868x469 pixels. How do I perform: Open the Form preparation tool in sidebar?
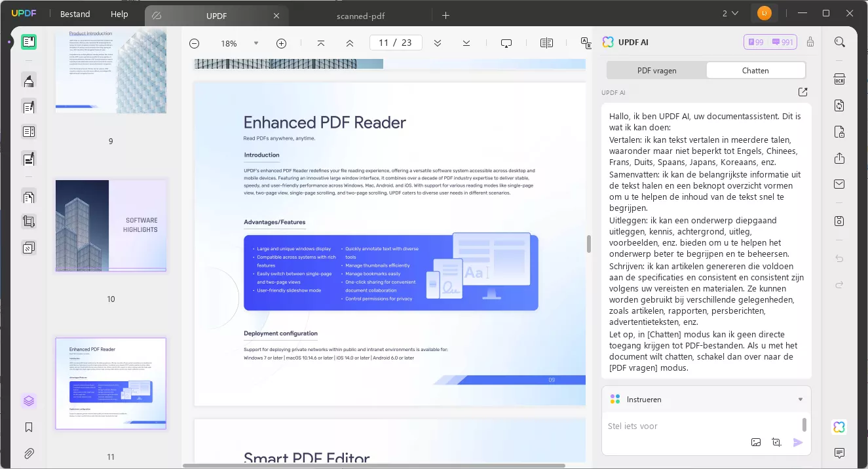[x=29, y=132]
